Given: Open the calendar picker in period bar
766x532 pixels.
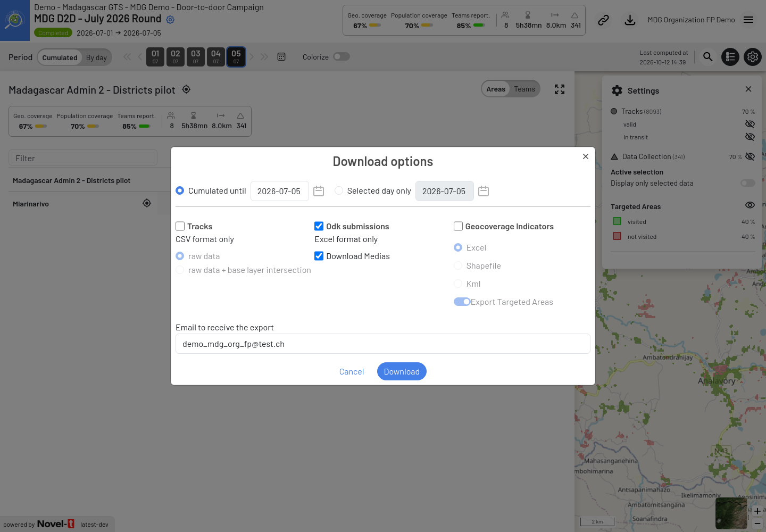Looking at the screenshot, I should coord(281,57).
